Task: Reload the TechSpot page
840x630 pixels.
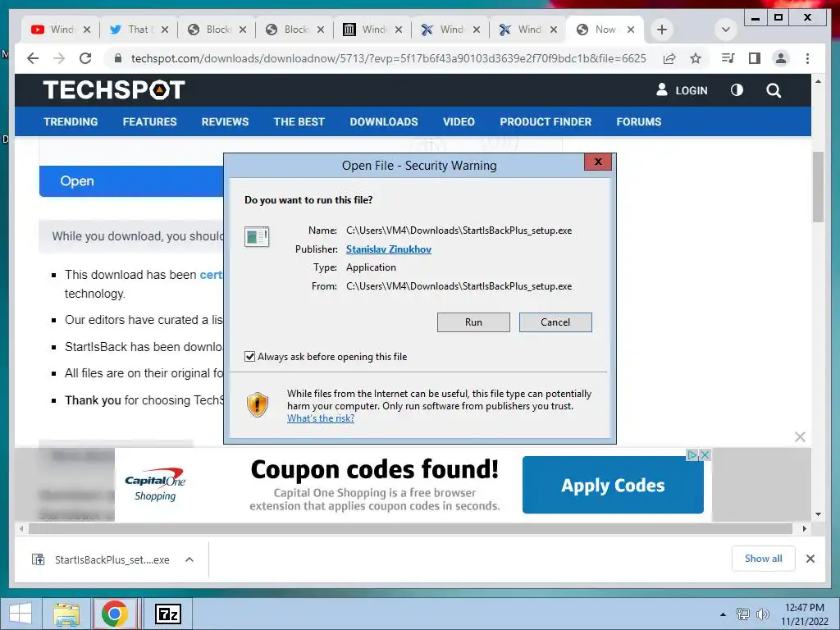Action: tap(85, 58)
